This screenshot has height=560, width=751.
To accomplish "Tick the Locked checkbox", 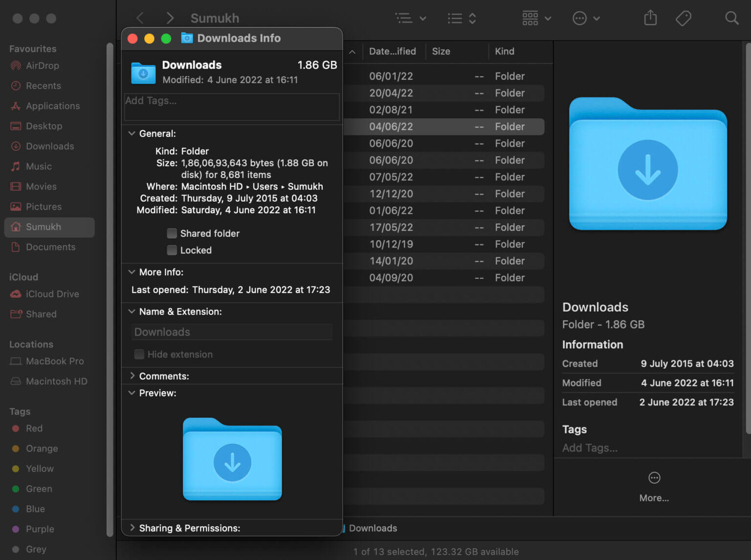I will pyautogui.click(x=172, y=250).
